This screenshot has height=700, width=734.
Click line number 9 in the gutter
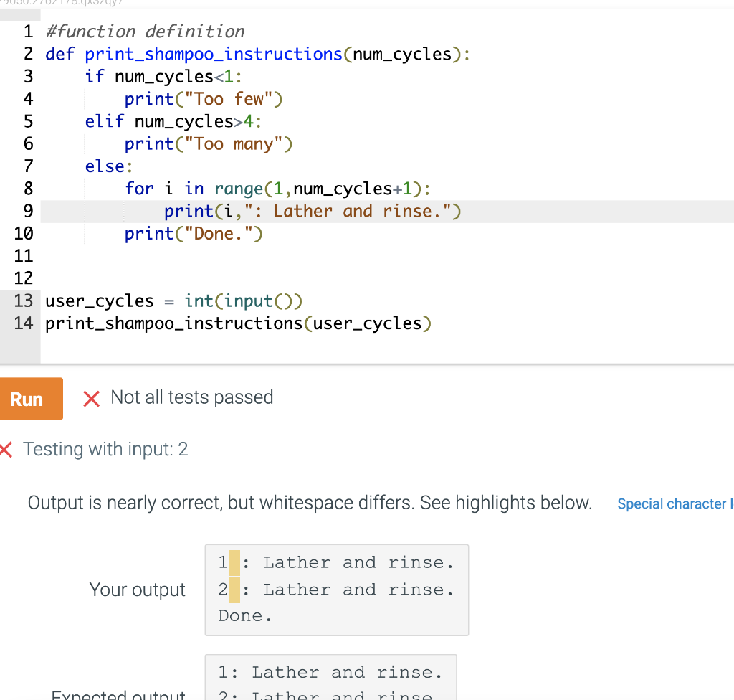pos(28,212)
